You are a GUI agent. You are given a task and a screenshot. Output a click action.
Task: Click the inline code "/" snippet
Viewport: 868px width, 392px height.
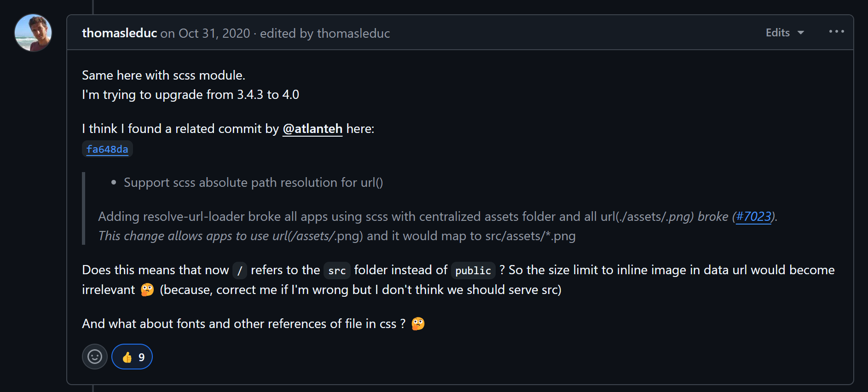tap(240, 271)
